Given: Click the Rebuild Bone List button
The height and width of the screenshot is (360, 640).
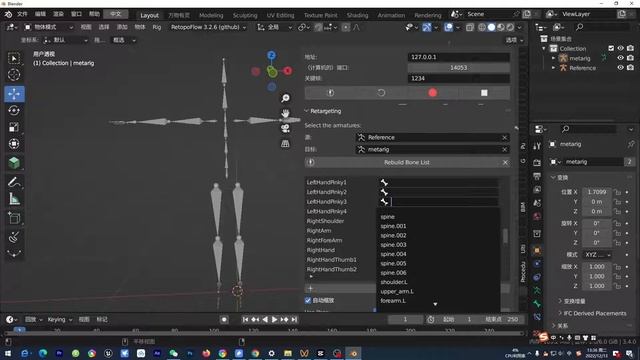Looking at the screenshot, I should point(407,162).
